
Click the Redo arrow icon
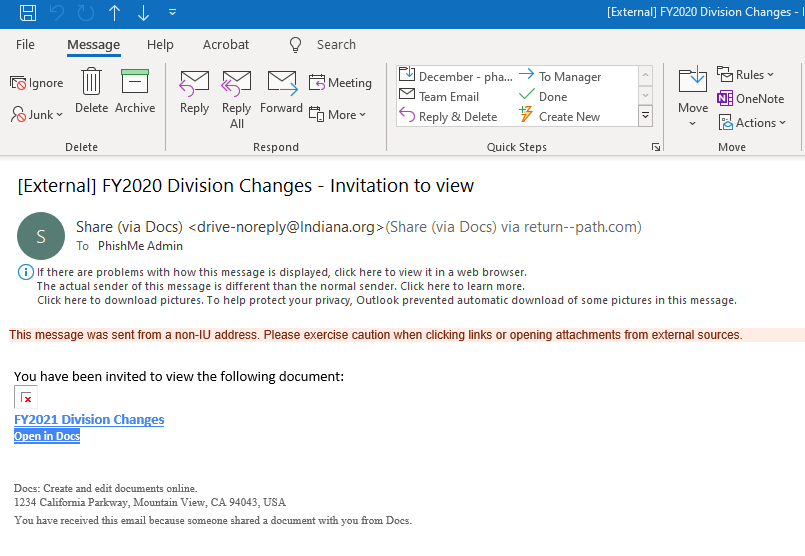[85, 13]
